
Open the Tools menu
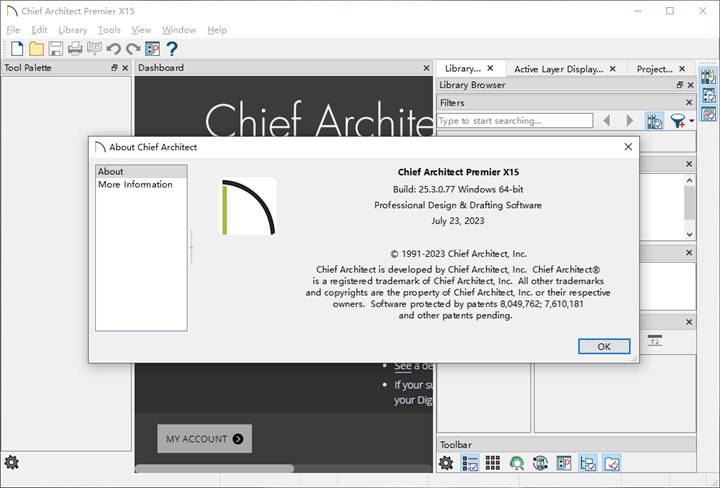tap(109, 30)
